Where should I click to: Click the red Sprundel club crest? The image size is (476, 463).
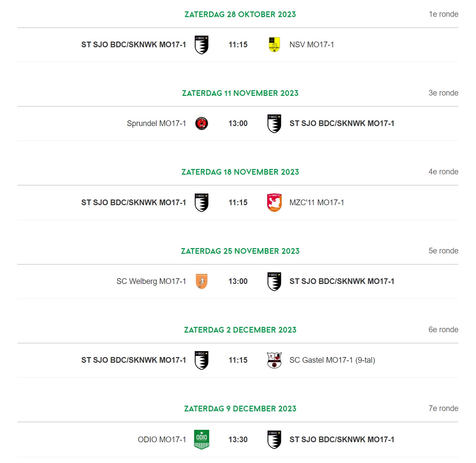click(201, 123)
